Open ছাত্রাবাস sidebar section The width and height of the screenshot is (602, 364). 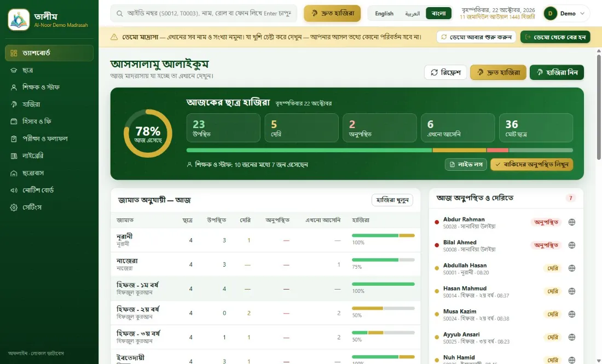click(x=49, y=173)
